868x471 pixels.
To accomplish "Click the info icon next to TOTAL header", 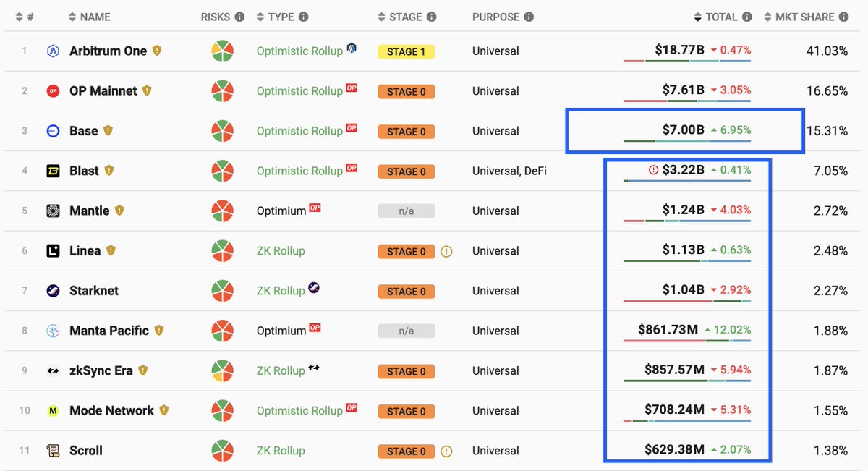I will (747, 17).
